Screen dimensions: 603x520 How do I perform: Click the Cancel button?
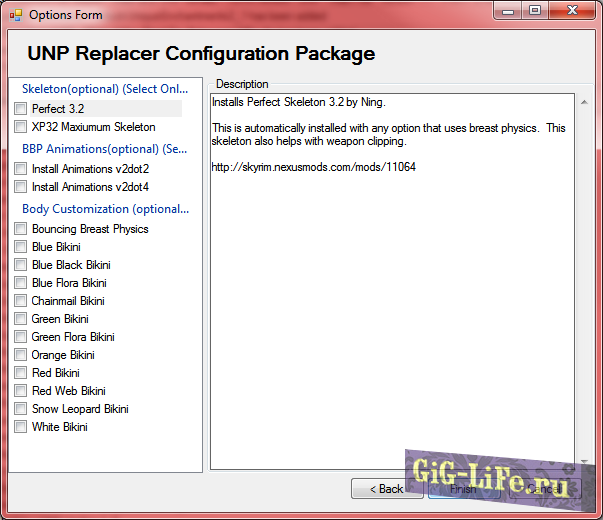(x=543, y=489)
